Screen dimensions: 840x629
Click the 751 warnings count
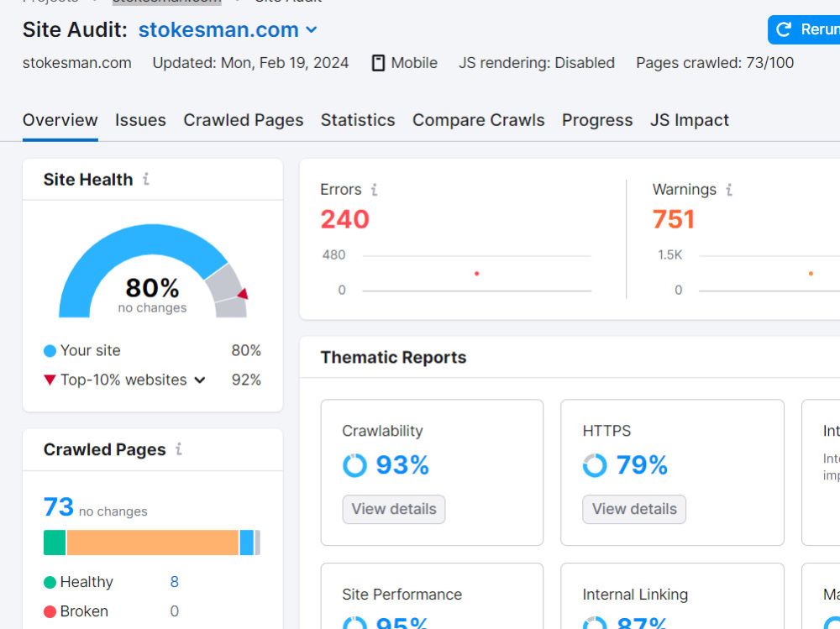pos(674,219)
